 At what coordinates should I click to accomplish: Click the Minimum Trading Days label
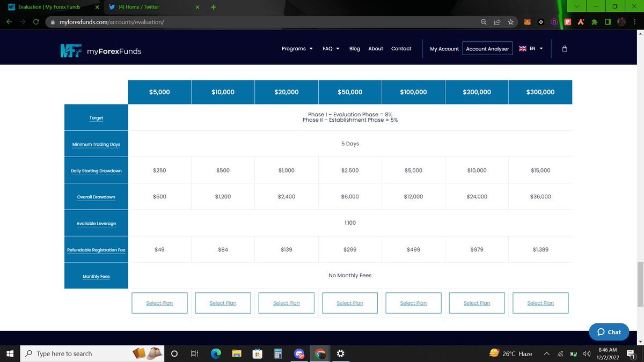[96, 144]
